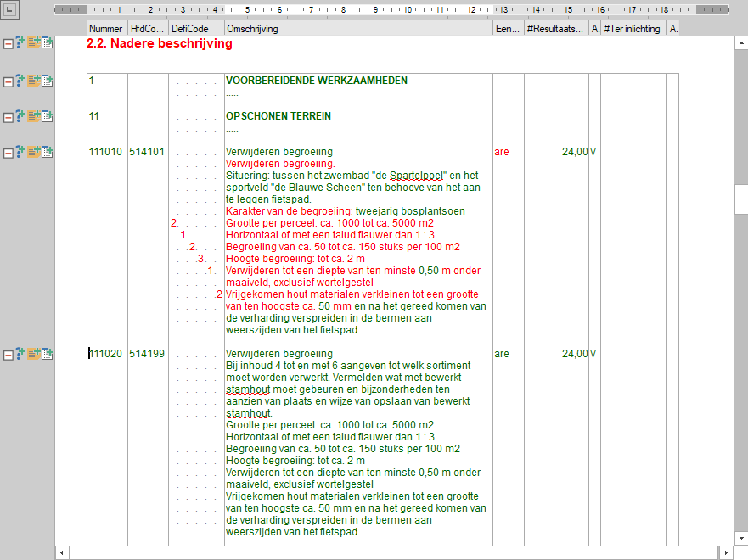748x560 pixels.
Task: Click the number cell 111020
Action: point(105,354)
